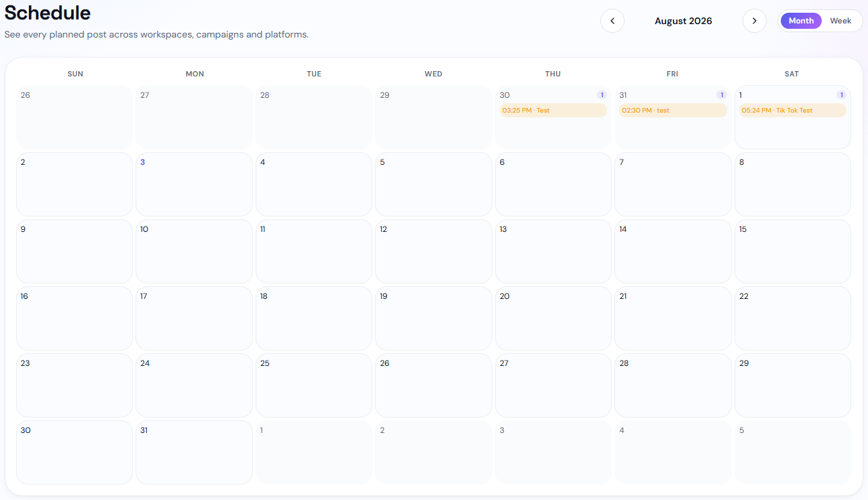Open the 03:25 PM Test post

(553, 111)
